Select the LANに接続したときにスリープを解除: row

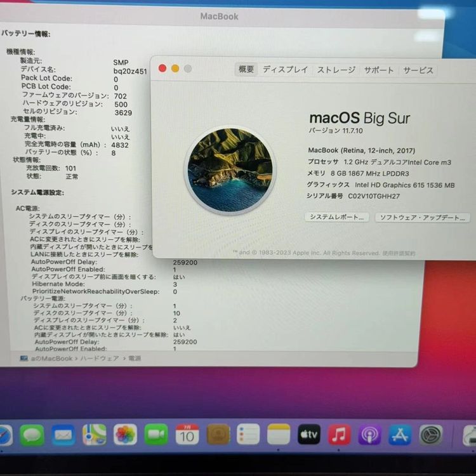coord(84,255)
